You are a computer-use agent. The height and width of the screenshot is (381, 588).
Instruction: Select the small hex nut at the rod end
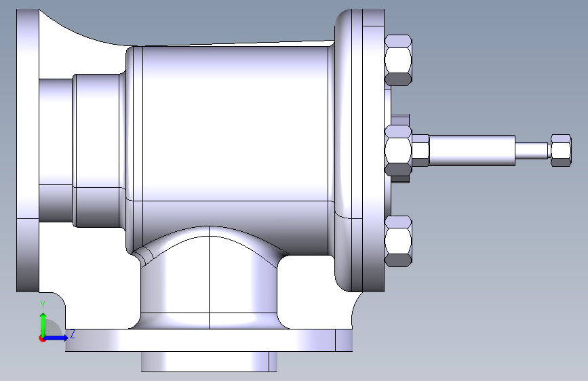561,151
